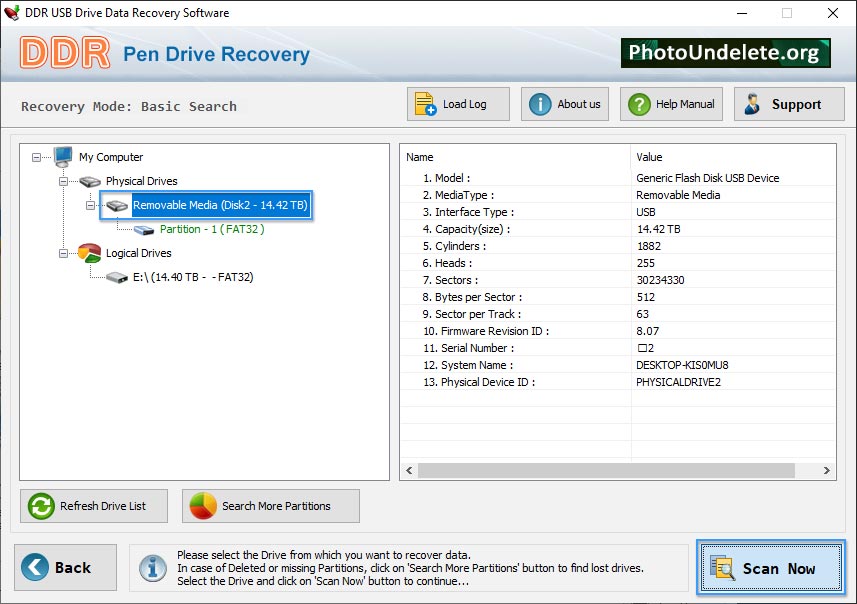Click the PhotoUndelete.org banner
857x604 pixels.
(726, 53)
